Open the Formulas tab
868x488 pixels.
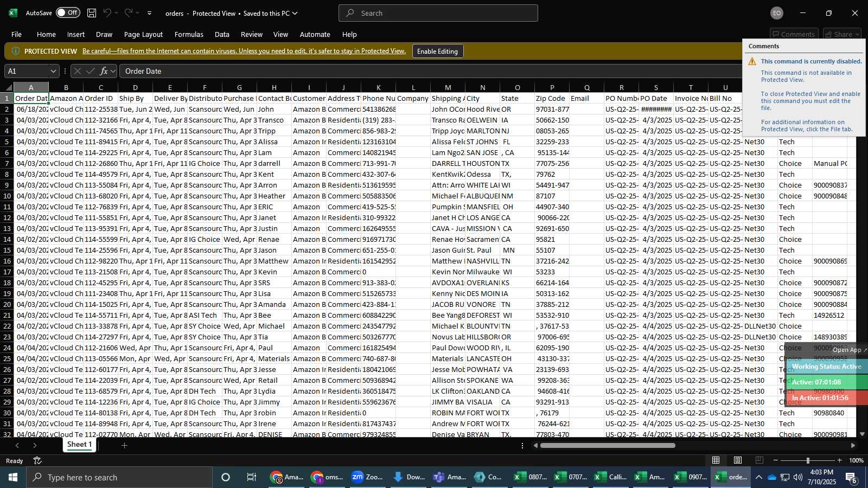click(x=189, y=34)
